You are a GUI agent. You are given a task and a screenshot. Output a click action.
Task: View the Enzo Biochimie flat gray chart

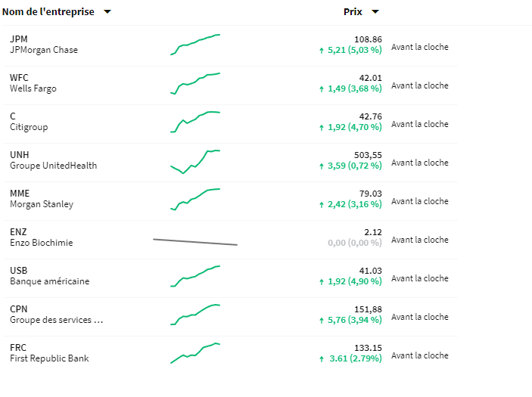(x=195, y=242)
